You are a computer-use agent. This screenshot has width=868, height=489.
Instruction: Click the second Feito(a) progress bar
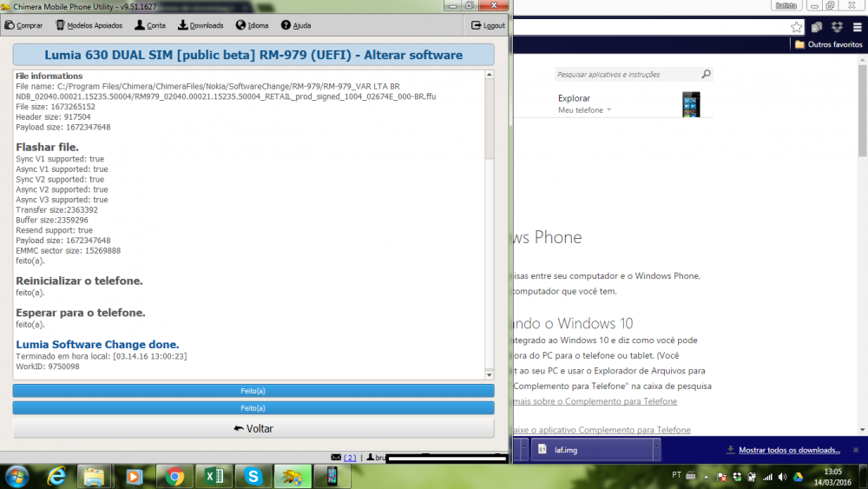pyautogui.click(x=253, y=408)
